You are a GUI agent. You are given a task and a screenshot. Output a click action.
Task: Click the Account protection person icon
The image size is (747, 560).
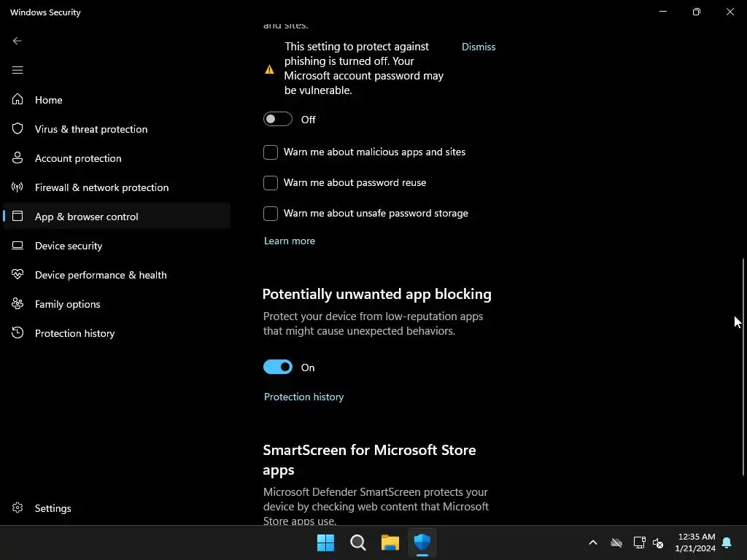[18, 157]
